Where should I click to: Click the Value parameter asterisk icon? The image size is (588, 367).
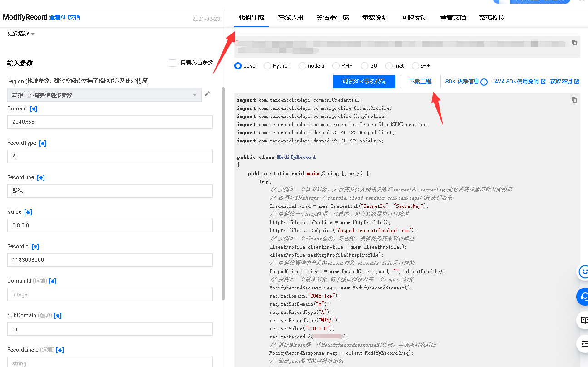(x=28, y=212)
